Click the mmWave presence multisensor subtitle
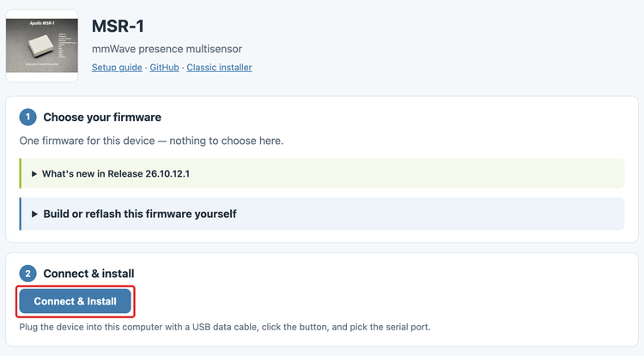The image size is (644, 356). 167,49
